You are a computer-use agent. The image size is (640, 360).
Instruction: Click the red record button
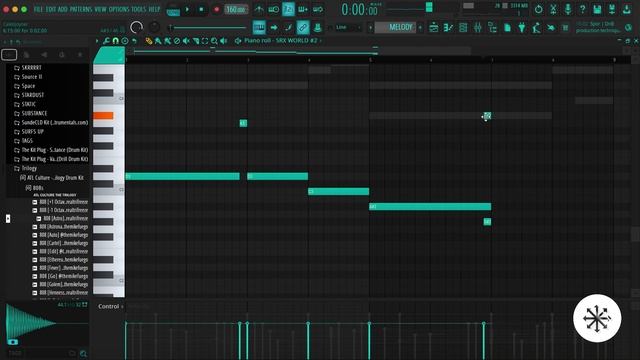216,9
